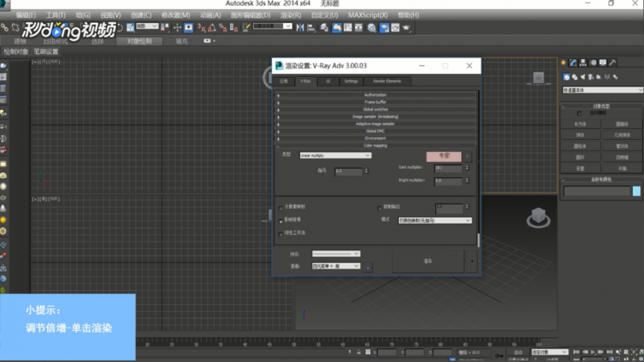Screen dimensions: 644x362
Task: Click the Unlink Selection icon
Action: coord(15,28)
